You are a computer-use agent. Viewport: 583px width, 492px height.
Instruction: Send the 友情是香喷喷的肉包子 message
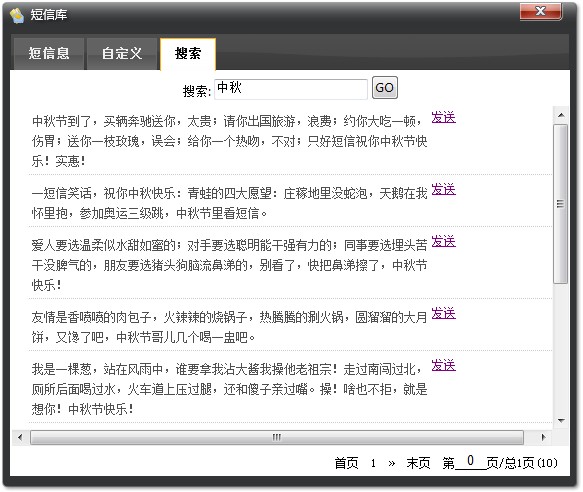443,314
